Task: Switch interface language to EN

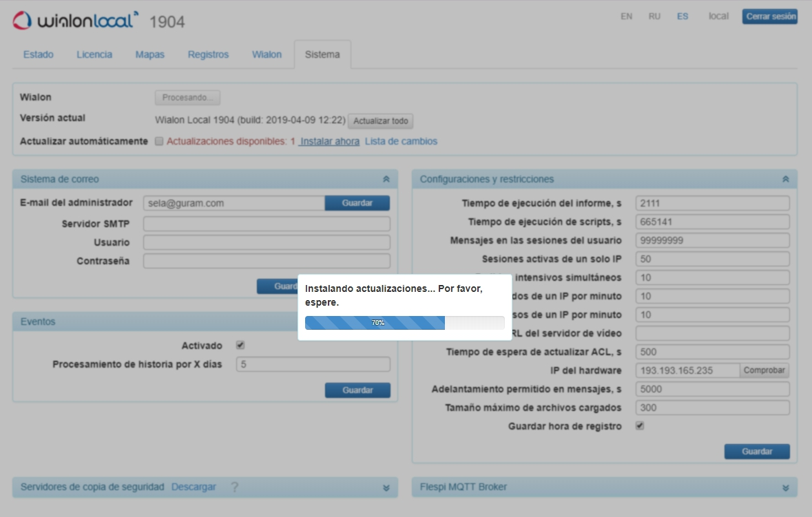Action: point(625,16)
